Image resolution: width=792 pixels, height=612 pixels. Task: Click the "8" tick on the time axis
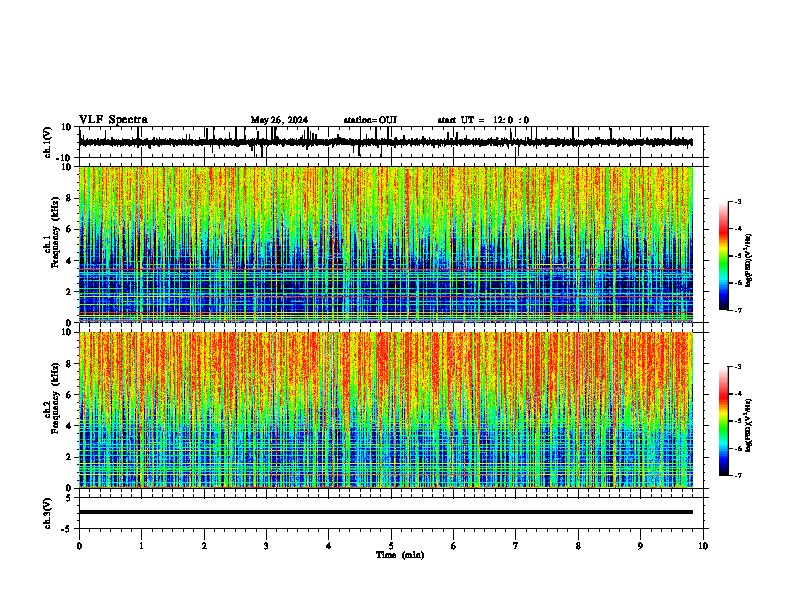tap(578, 546)
